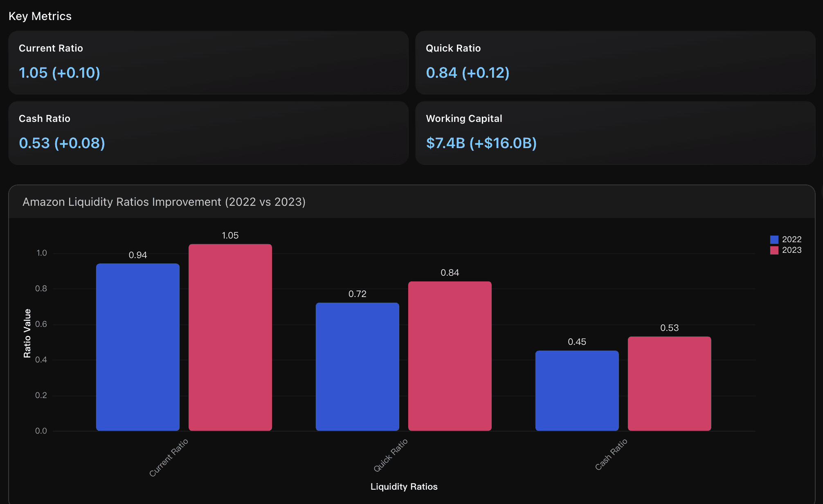823x504 pixels.
Task: Click the Current Ratio x-axis label
Action: point(169,457)
